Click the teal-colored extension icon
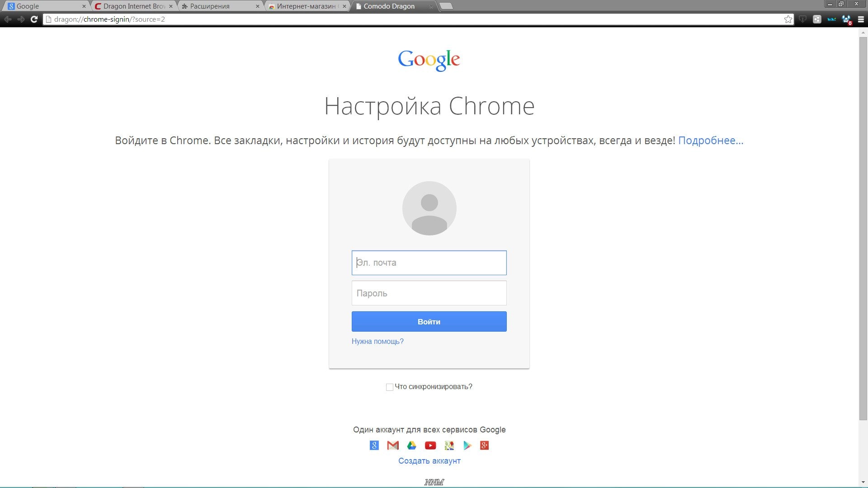This screenshot has height=488, width=868. coord(831,19)
